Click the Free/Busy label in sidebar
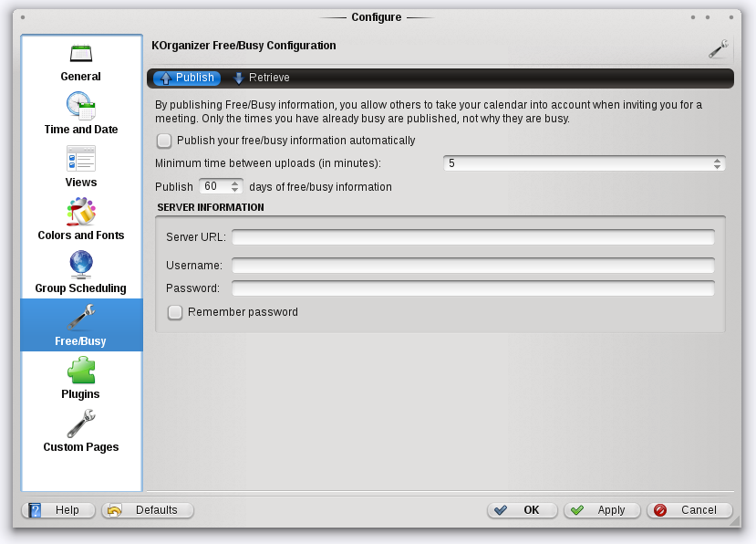 (x=80, y=341)
